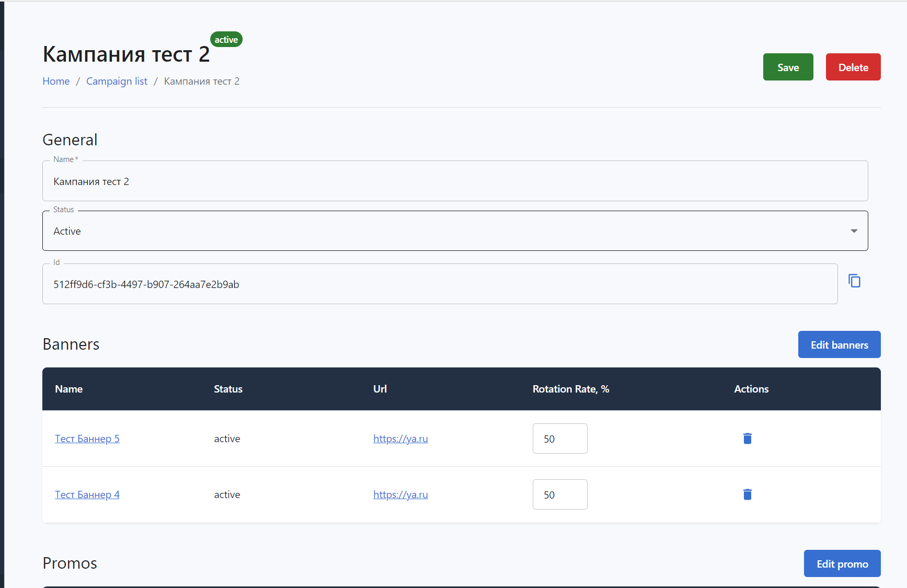Go to Home breadcrumb
The width and height of the screenshot is (907, 588).
click(56, 82)
